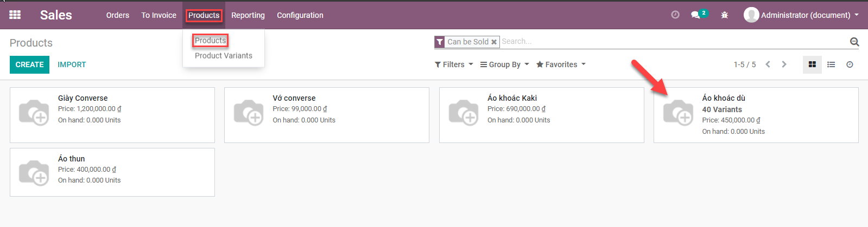The width and height of the screenshot is (868, 227).
Task: Open the Reporting menu
Action: [x=248, y=15]
